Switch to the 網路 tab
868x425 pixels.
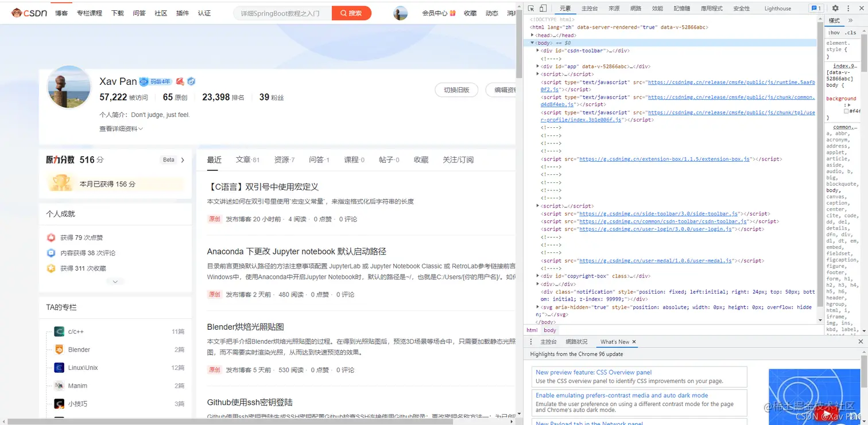pyautogui.click(x=636, y=9)
